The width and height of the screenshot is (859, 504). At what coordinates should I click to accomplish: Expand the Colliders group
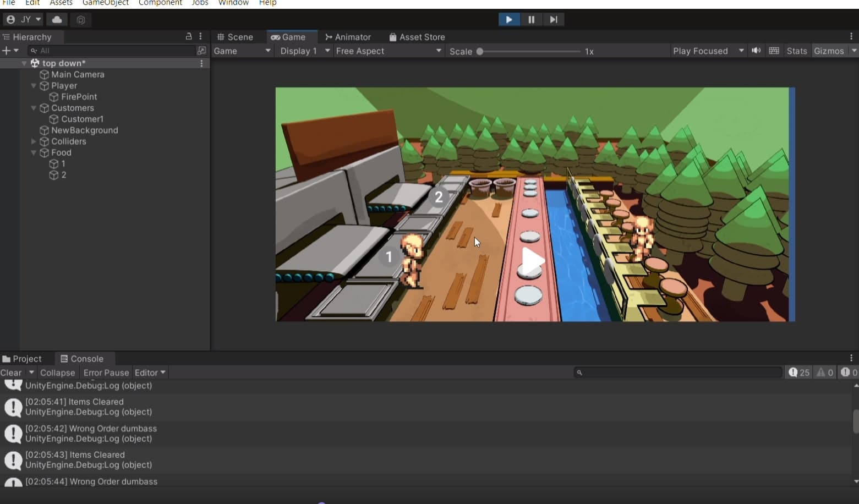pos(34,141)
